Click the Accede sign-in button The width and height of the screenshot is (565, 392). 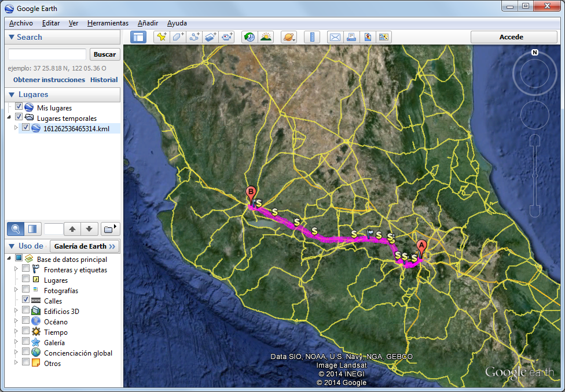tap(514, 37)
